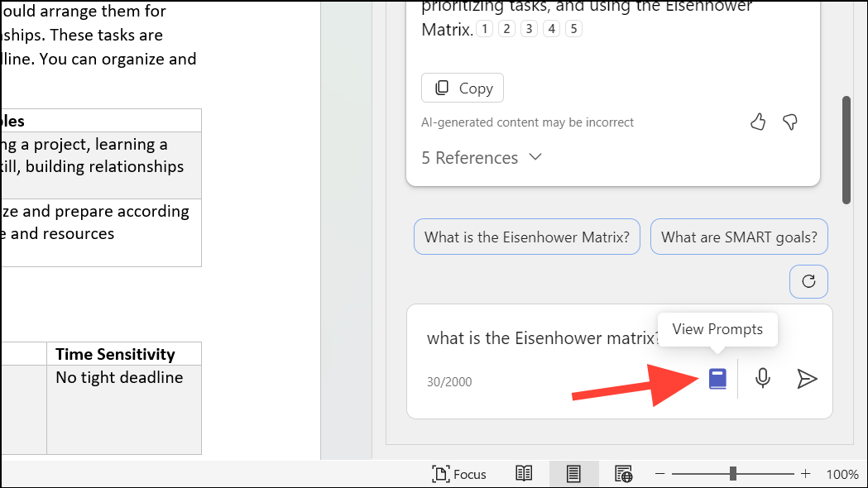
Task: Enter Focus mode
Action: 459,473
